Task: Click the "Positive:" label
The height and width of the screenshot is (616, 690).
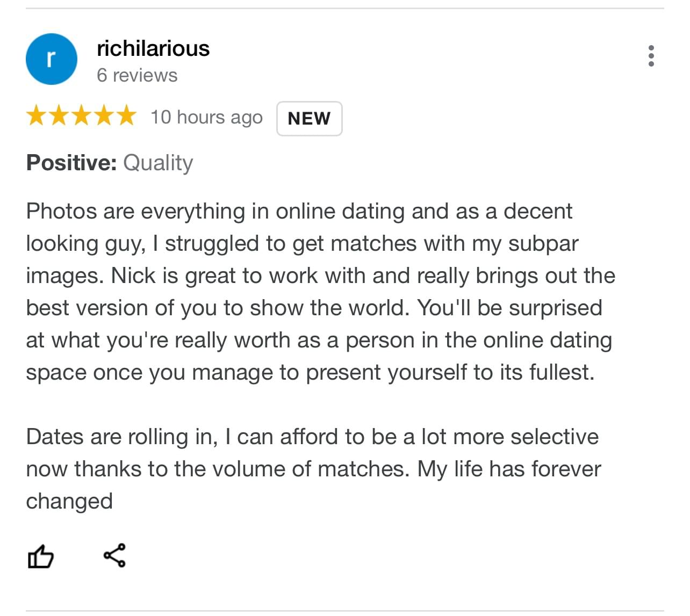Action: 71,163
